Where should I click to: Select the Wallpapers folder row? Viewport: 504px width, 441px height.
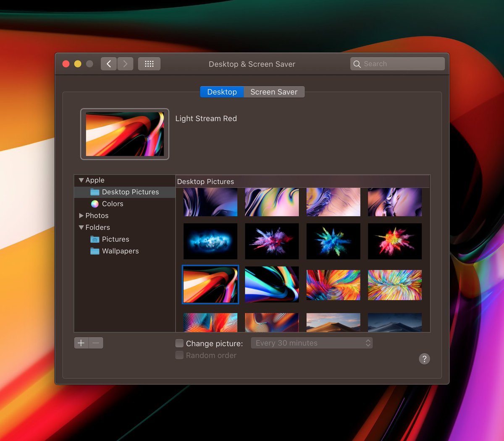[x=125, y=251]
